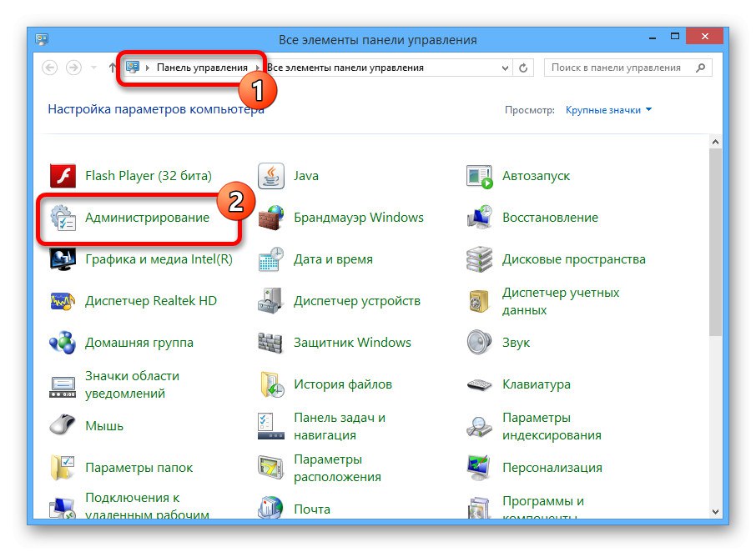The width and height of the screenshot is (756, 552).
Task: Open the Диспетчер учетных данных safe icon
Action: [480, 301]
